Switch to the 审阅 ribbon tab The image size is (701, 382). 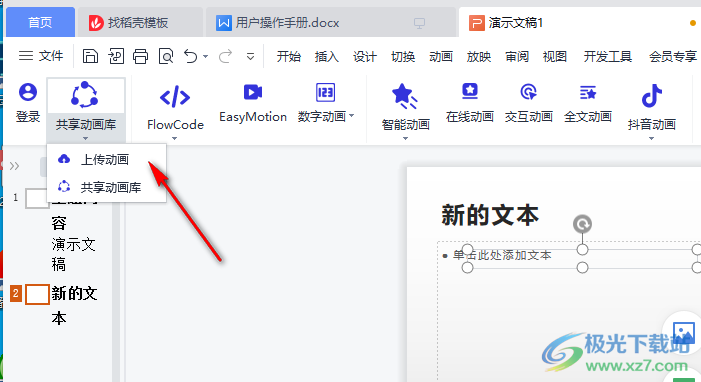click(x=517, y=56)
